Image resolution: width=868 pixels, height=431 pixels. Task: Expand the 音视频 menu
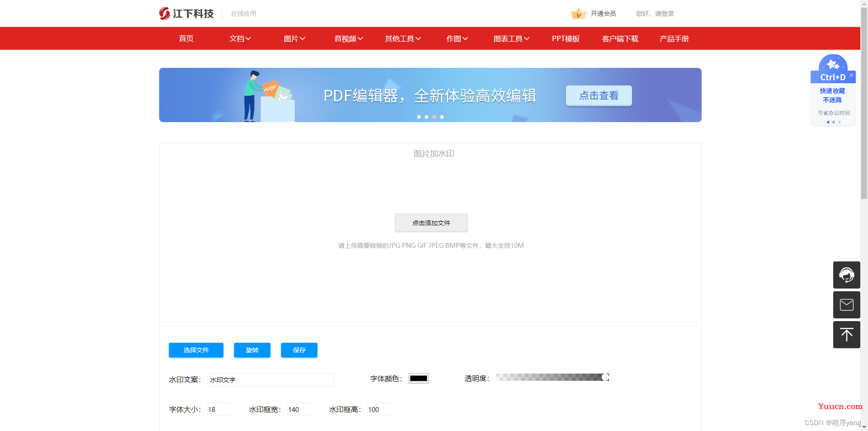(x=349, y=39)
